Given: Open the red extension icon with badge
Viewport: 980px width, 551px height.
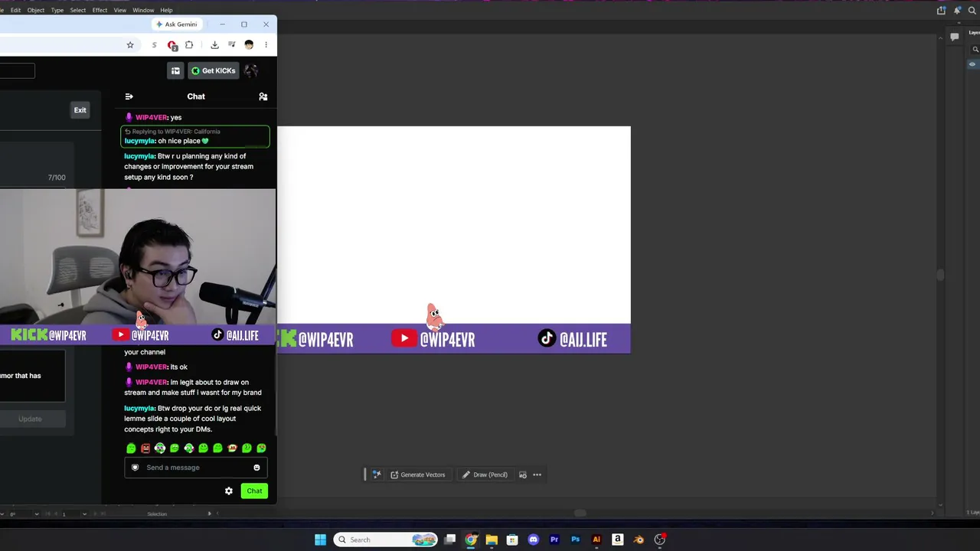Looking at the screenshot, I should click(172, 45).
